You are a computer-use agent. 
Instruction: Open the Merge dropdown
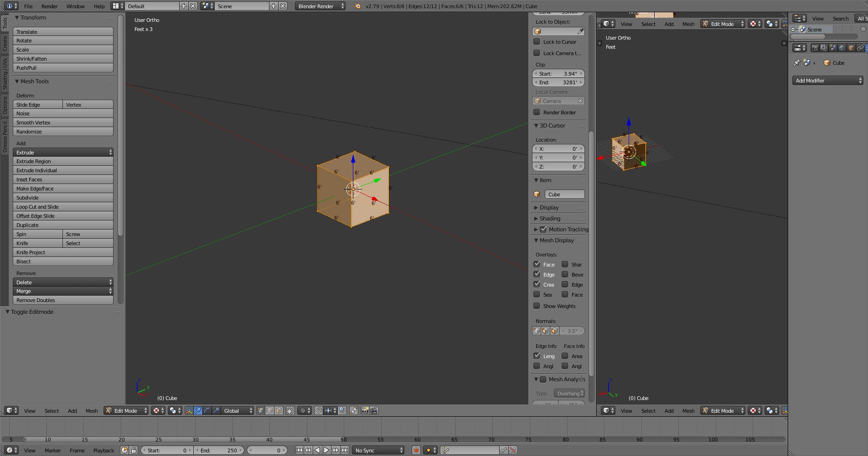pyautogui.click(x=63, y=291)
